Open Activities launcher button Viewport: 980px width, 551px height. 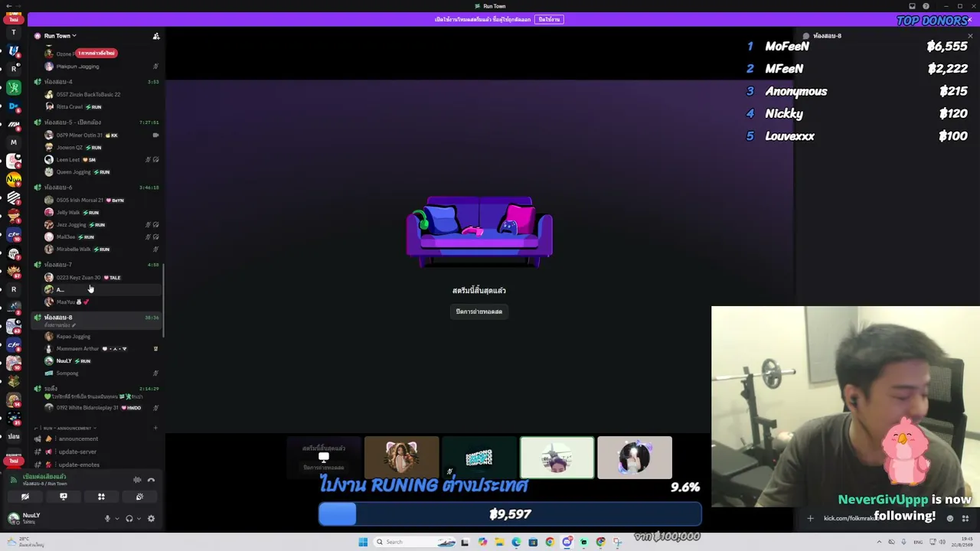point(101,497)
